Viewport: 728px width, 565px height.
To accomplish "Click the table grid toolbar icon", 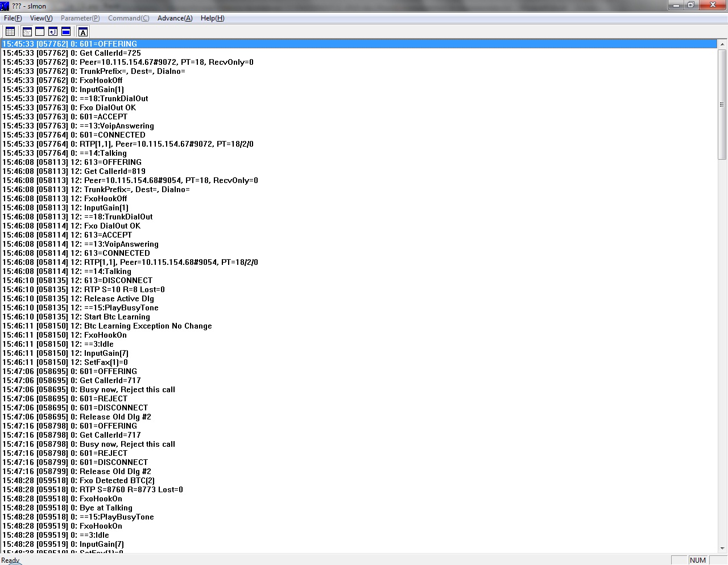I will [x=10, y=32].
